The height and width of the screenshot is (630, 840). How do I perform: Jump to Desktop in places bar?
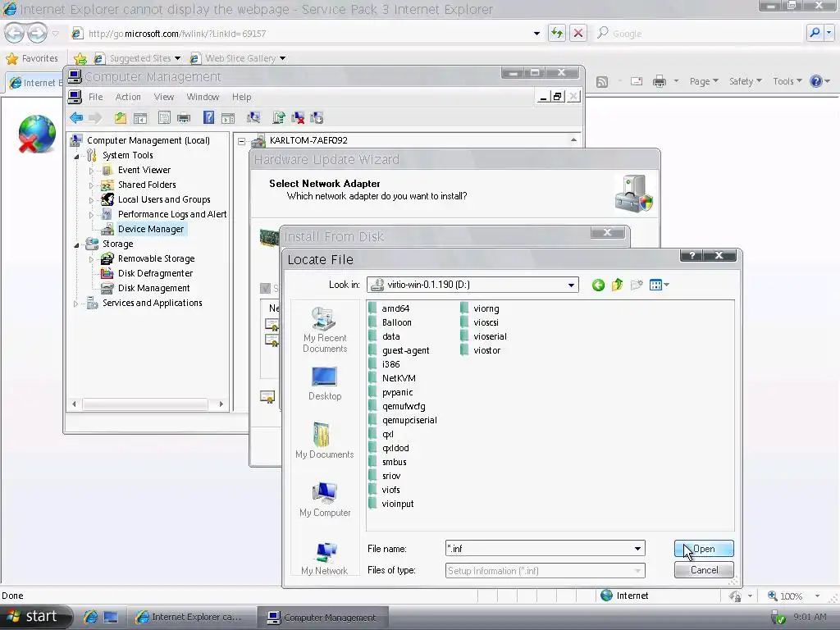coord(325,384)
